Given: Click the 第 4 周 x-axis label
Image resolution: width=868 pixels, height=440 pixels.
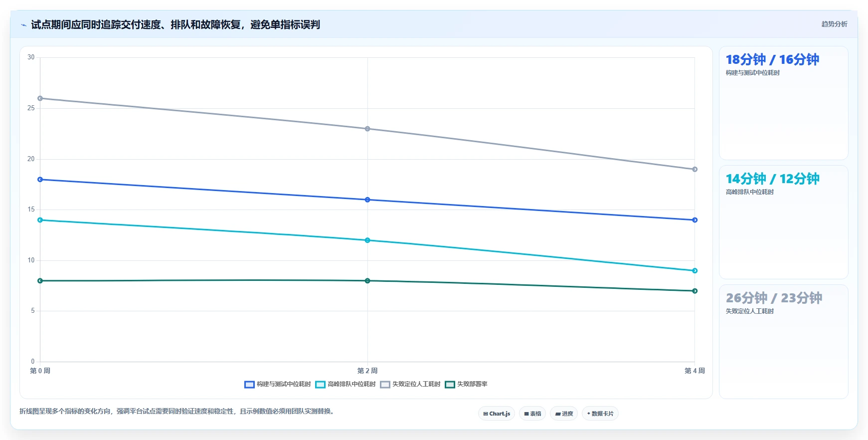Looking at the screenshot, I should (x=694, y=371).
